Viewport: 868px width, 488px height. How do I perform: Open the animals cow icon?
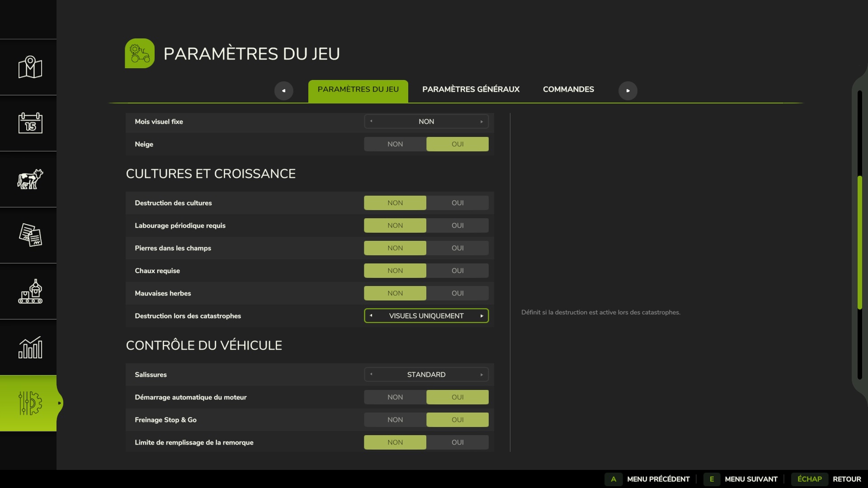pyautogui.click(x=30, y=179)
